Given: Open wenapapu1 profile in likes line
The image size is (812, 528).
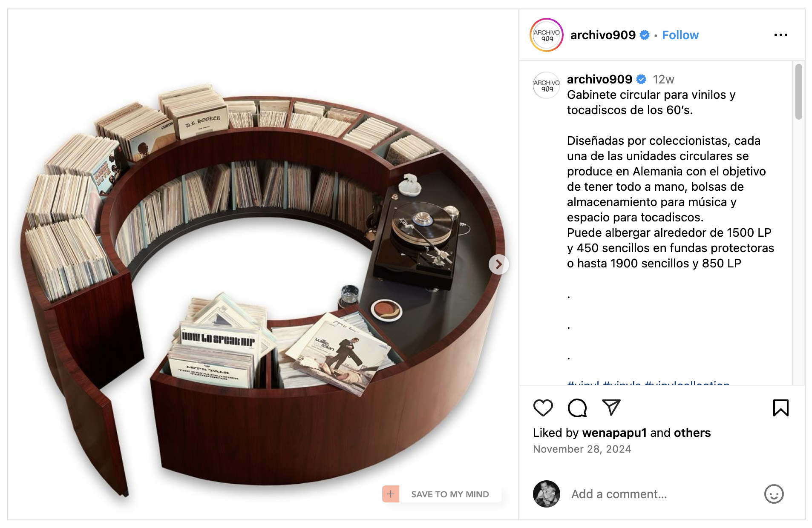Looking at the screenshot, I should pos(614,433).
